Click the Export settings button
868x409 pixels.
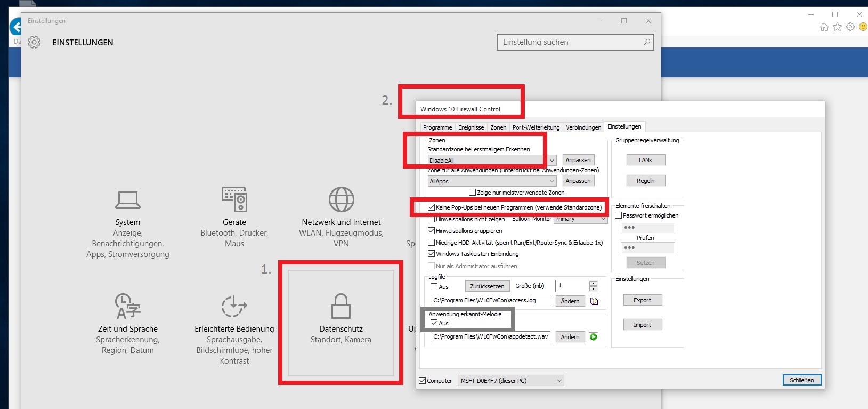point(642,300)
